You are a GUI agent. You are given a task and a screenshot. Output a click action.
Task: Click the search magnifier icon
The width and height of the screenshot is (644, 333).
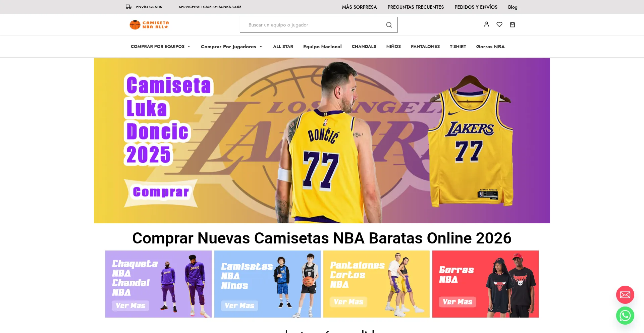(389, 25)
